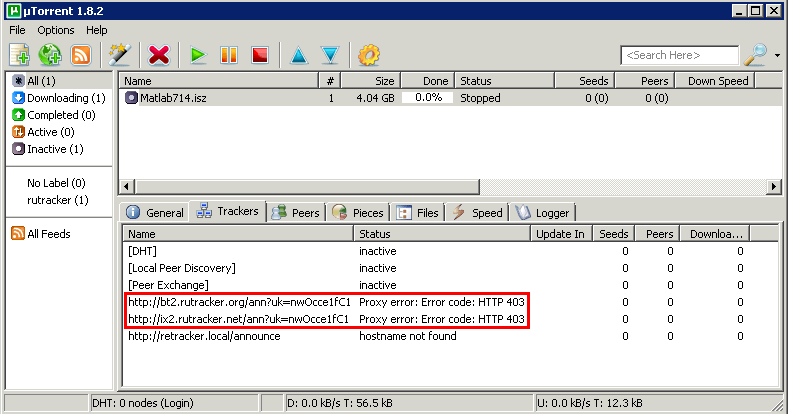This screenshot has width=788, height=414.
Task: Sort torrents by the Name column header
Action: [219, 81]
